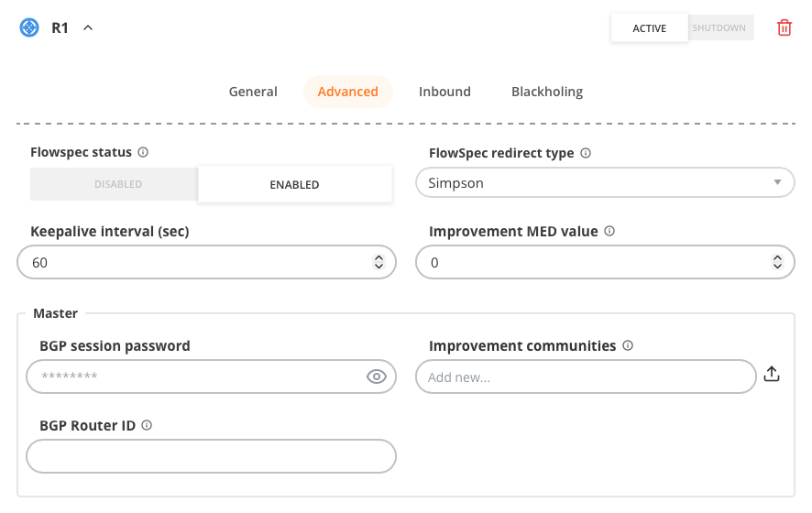Click the Improvement MED value field
The height and width of the screenshot is (513, 812).
(x=605, y=262)
